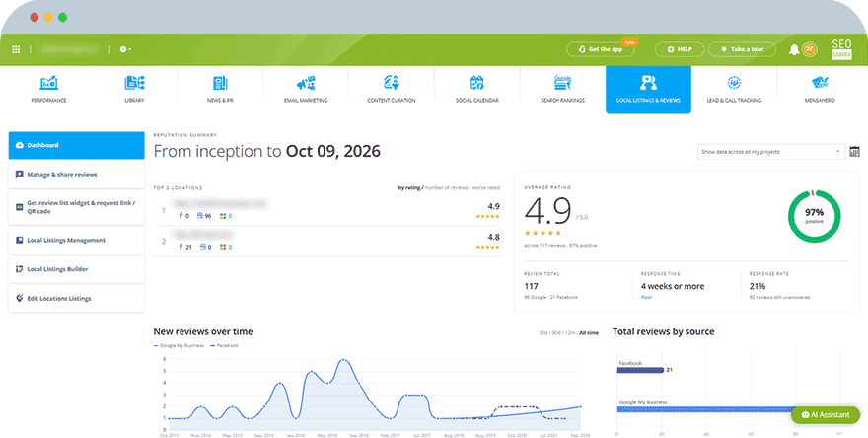The height and width of the screenshot is (438, 868).
Task: Open the Performance module icon
Action: coord(48,83)
